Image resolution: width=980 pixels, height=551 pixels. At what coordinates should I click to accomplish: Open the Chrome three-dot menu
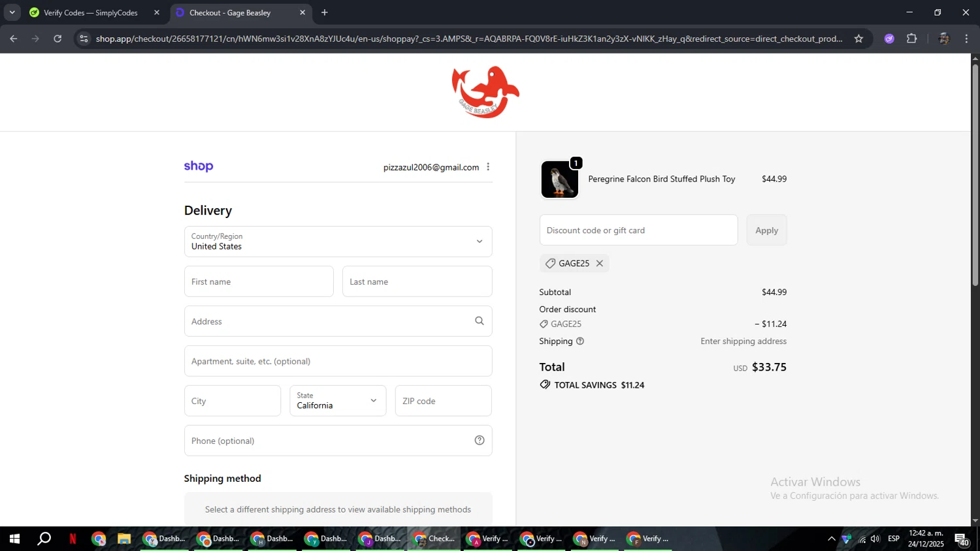966,39
